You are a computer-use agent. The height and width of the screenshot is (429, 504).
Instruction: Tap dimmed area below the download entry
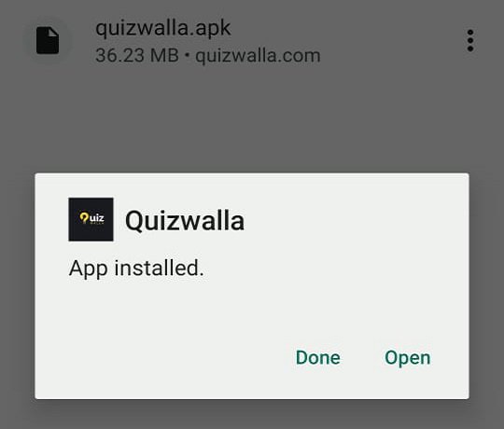pyautogui.click(x=252, y=122)
